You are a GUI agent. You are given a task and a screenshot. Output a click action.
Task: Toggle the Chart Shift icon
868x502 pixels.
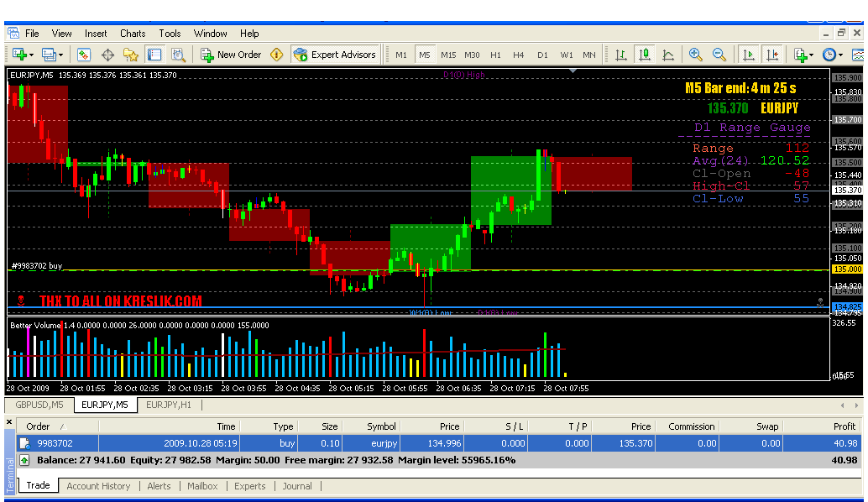[771, 55]
